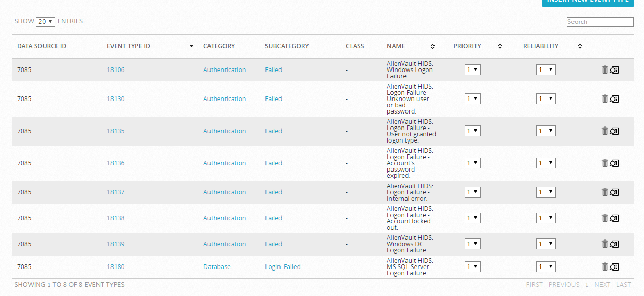Screen dimensions: 644x296
Task: Click the Data Source ID column header
Action: (x=41, y=46)
